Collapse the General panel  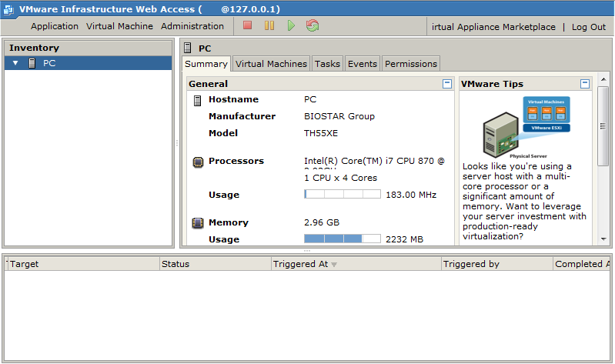(447, 84)
